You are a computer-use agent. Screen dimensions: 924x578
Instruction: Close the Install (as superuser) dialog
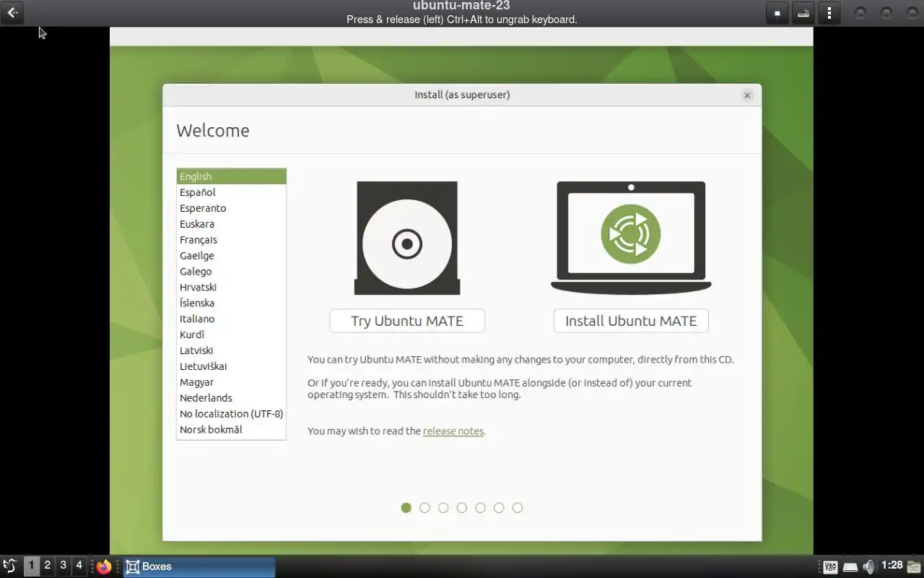pyautogui.click(x=747, y=95)
